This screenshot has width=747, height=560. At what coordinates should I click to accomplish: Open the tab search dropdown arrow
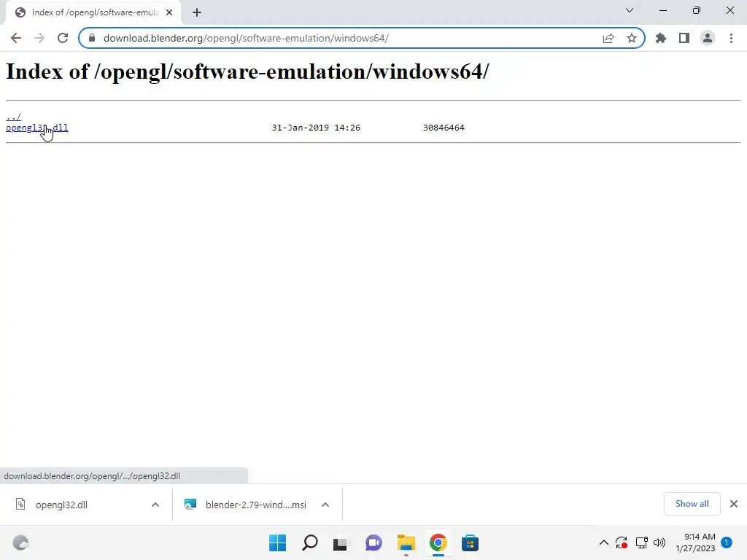(630, 10)
